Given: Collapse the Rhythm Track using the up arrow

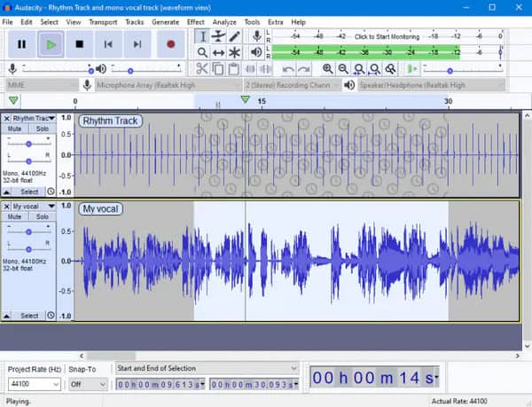Looking at the screenshot, I should point(6,192).
